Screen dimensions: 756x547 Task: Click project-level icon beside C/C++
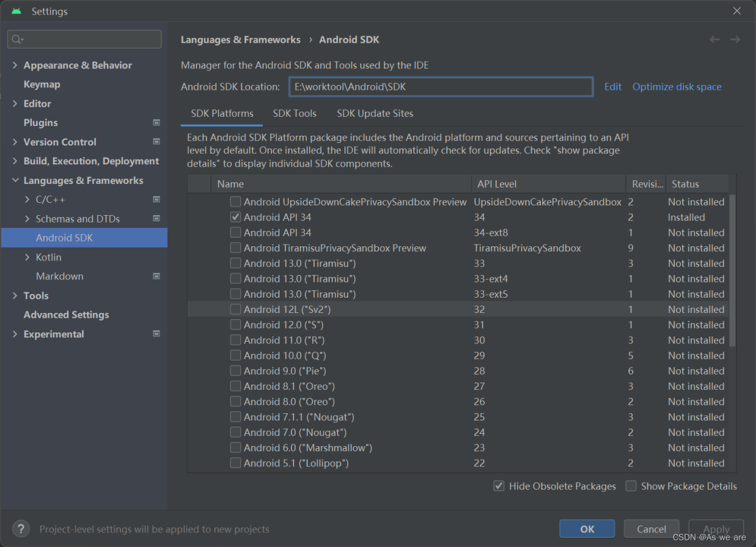pyautogui.click(x=156, y=199)
